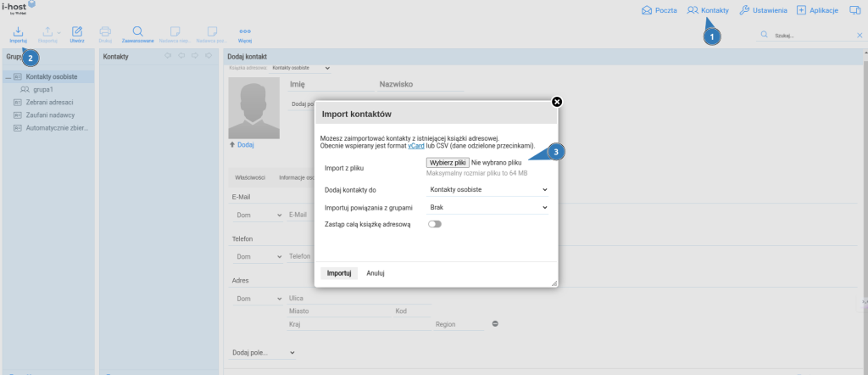Select Zebrani adresaci address book
The height and width of the screenshot is (375, 868).
click(49, 102)
